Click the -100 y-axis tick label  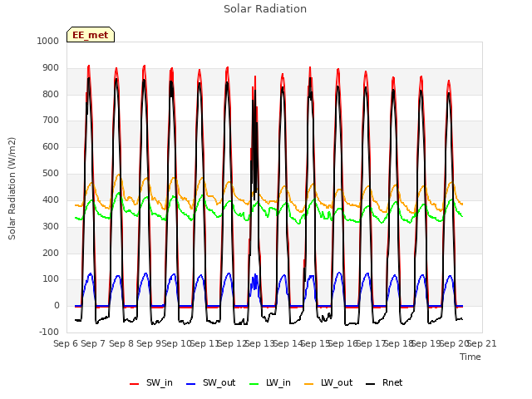(49, 332)
